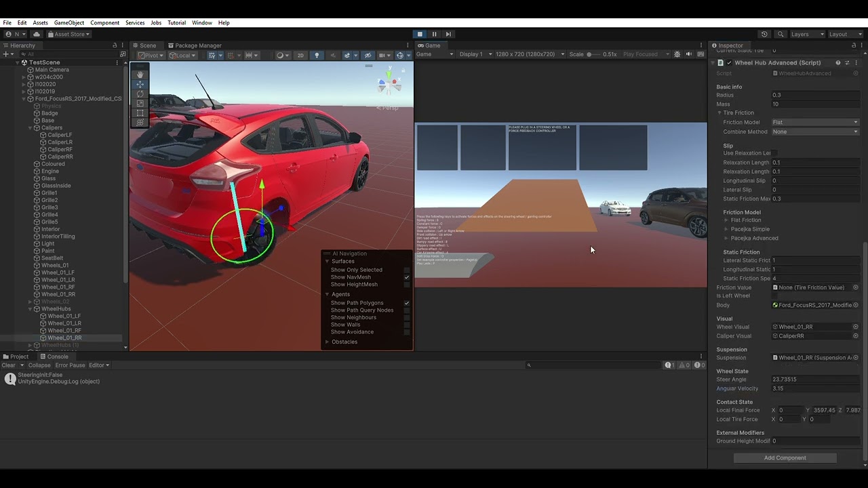Click the Pause icon in the top toolbar
The image size is (868, 488).
434,34
